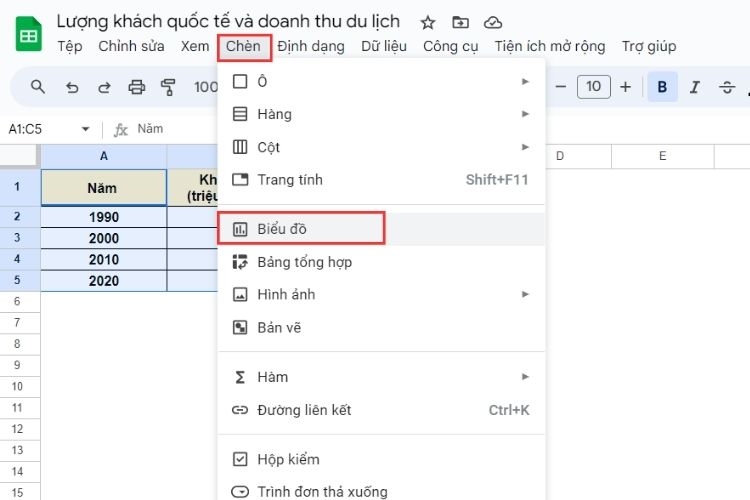Undo the last action

click(72, 87)
